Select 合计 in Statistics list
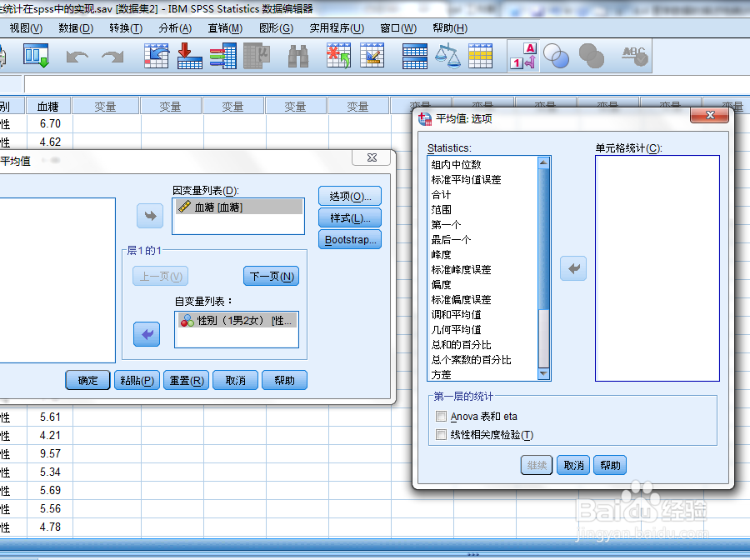Viewport: 750px width, 560px height. (x=441, y=195)
